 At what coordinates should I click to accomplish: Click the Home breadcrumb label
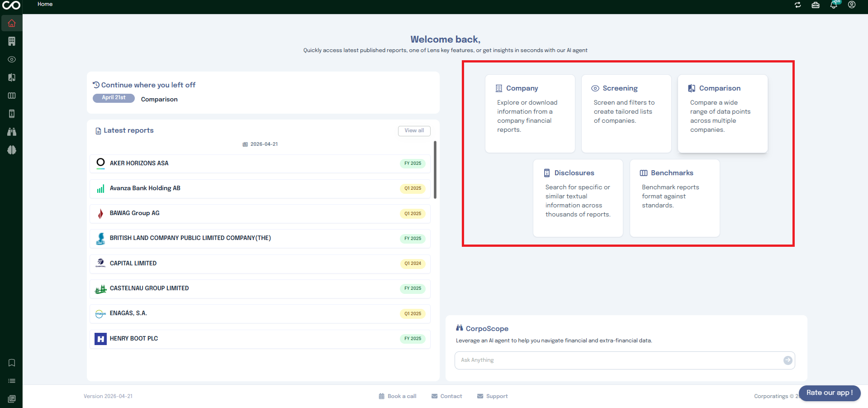pyautogui.click(x=45, y=4)
